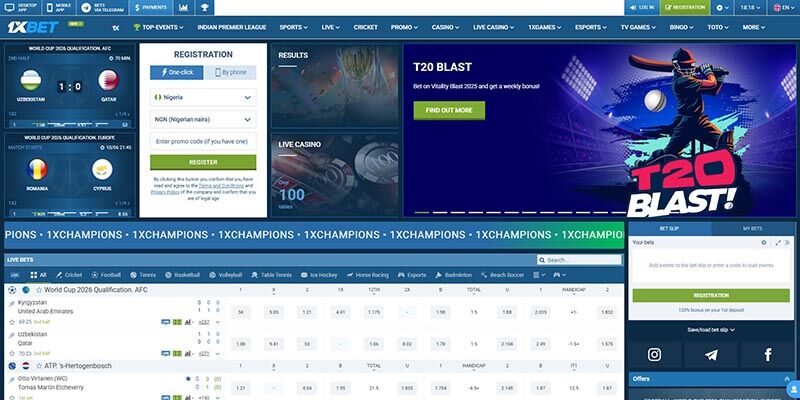Open Instagram social icon
800x400 pixels.
654,355
